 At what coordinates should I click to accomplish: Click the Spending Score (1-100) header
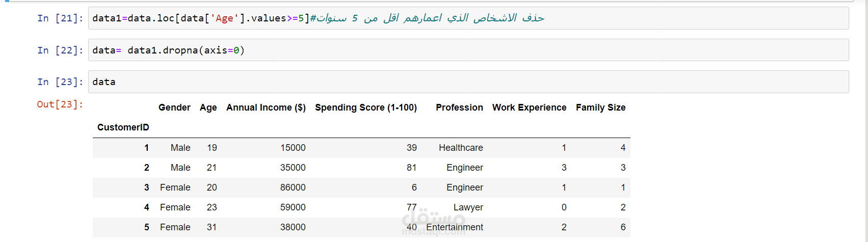click(366, 107)
